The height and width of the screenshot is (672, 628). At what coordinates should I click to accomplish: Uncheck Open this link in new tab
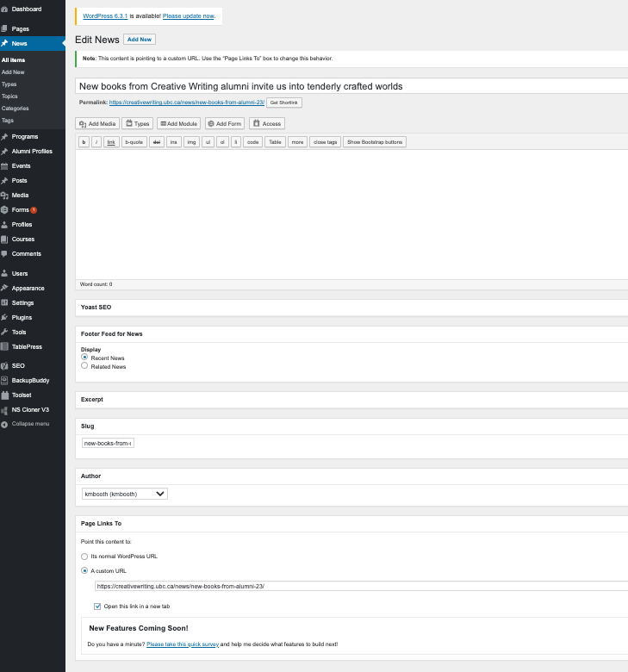click(97, 607)
